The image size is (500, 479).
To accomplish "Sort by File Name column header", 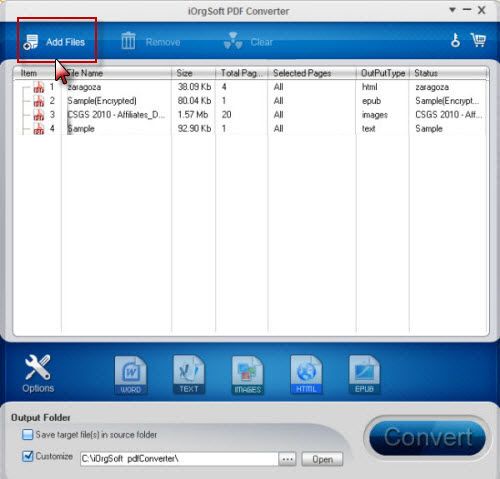I will (117, 73).
